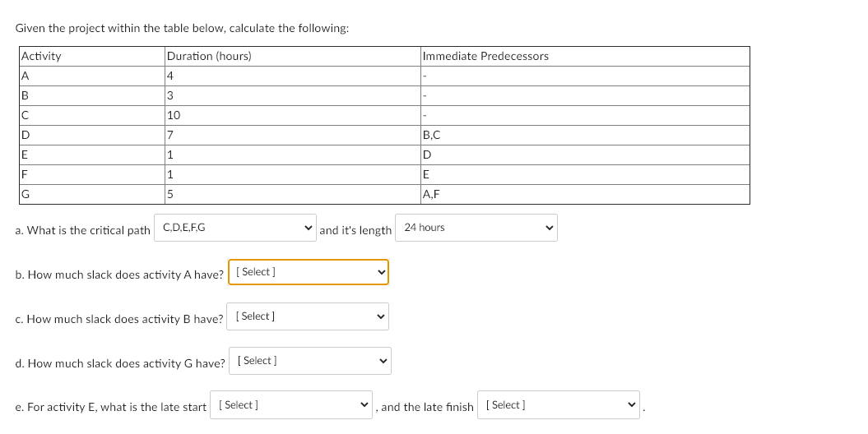Click the activity D name cell
The width and height of the screenshot is (868, 434).
tap(91, 136)
